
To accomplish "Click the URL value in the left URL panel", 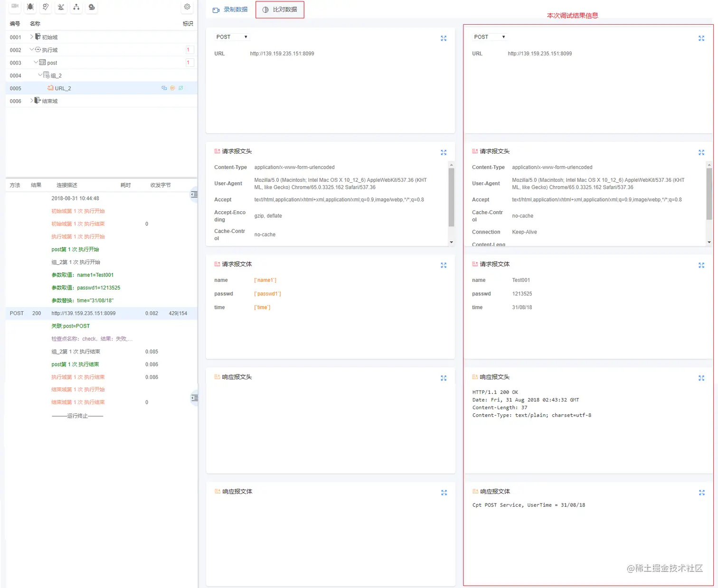I will 282,54.
